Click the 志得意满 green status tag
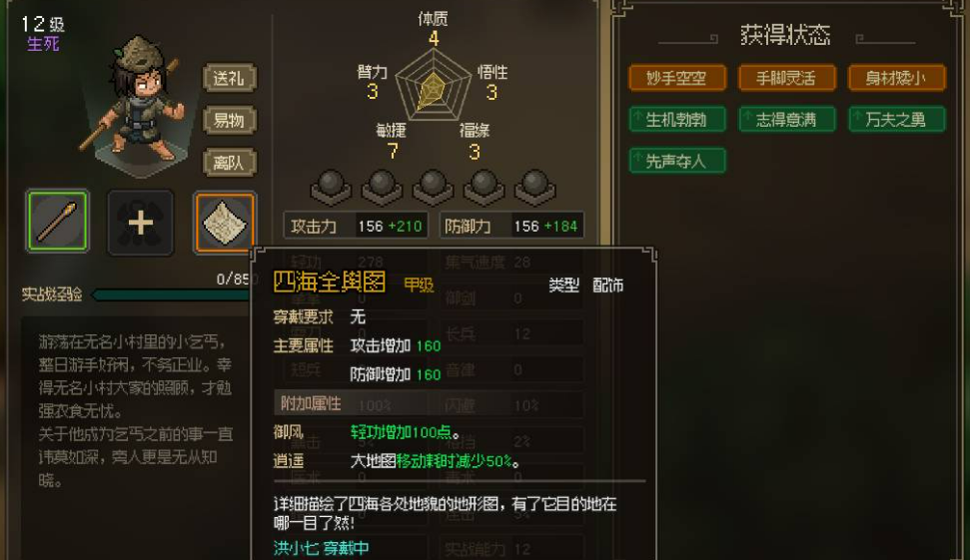 (x=787, y=120)
